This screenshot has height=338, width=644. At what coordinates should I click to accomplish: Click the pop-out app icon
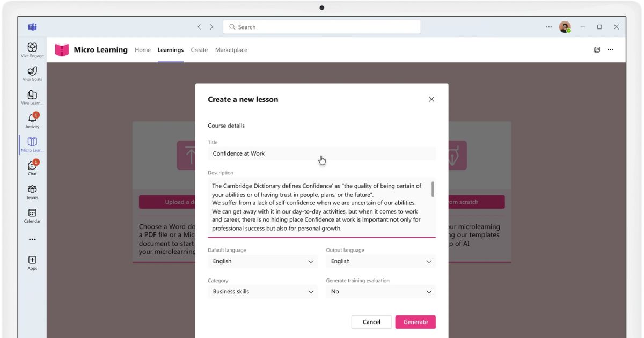[597, 50]
